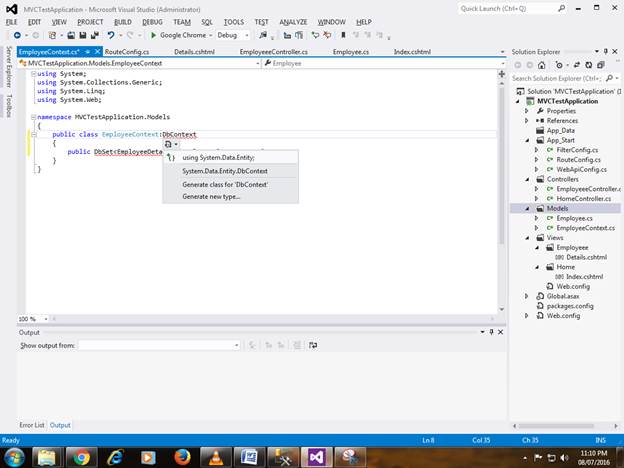Collapse the Models folder

(x=528, y=209)
